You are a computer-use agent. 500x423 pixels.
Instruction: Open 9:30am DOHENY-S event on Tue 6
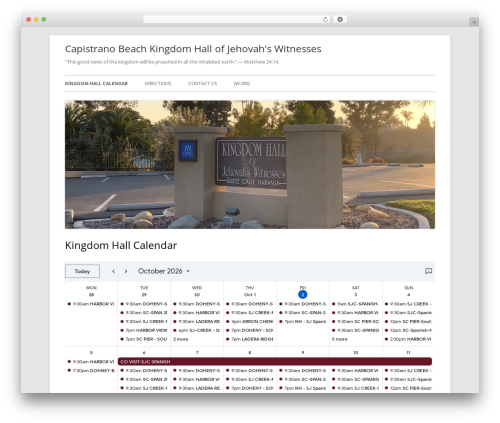[144, 371]
